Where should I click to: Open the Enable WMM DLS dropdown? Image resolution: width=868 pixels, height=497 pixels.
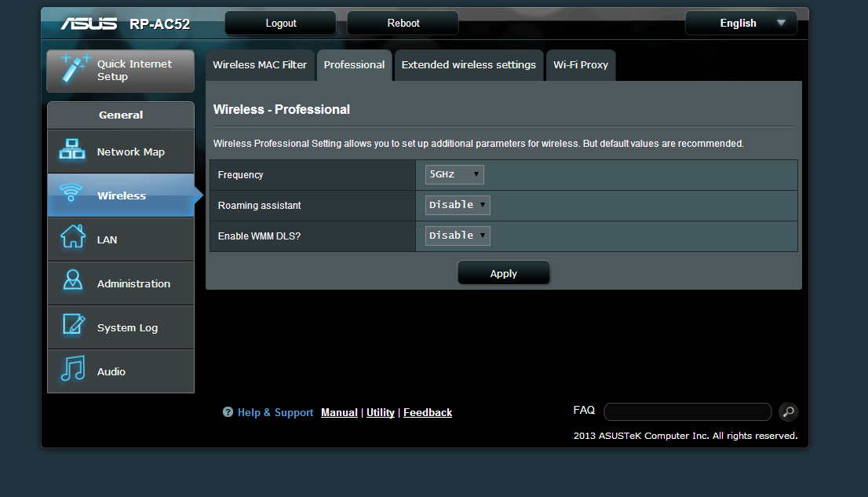point(458,236)
